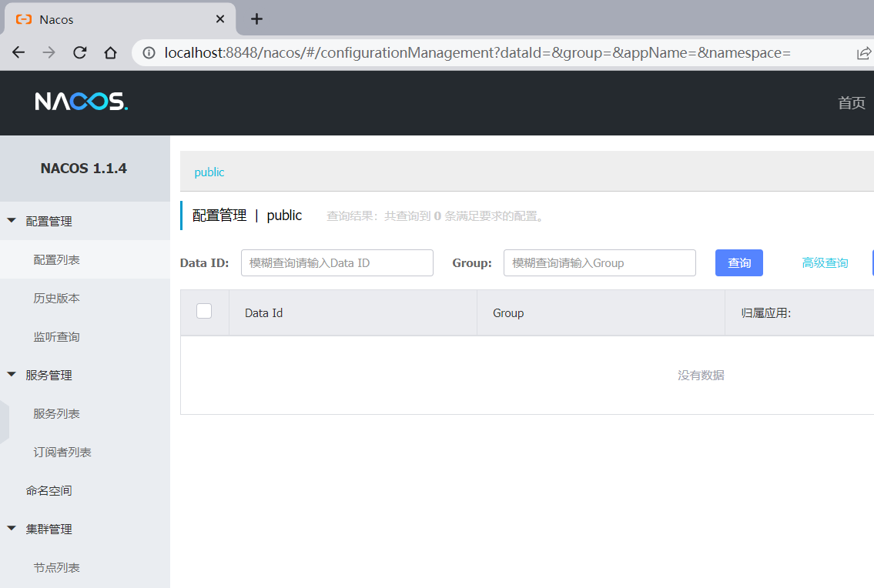Screen dimensions: 874x588
Task: Select the public namespace tab
Action: (209, 172)
